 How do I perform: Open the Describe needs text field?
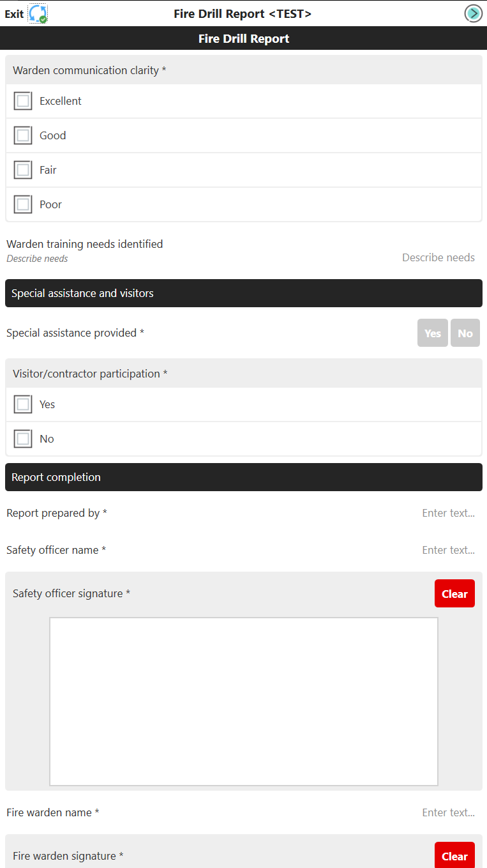coord(438,257)
